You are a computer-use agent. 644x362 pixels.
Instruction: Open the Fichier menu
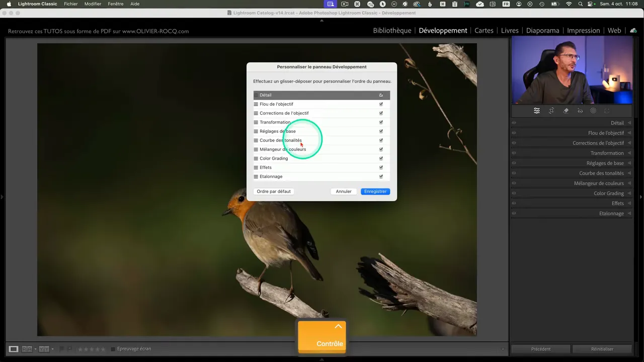[x=70, y=4]
